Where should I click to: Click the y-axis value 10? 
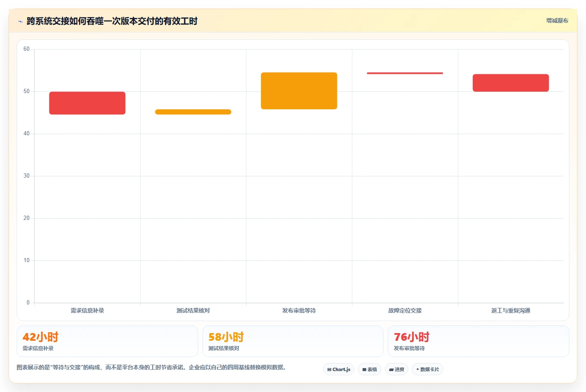(26, 260)
